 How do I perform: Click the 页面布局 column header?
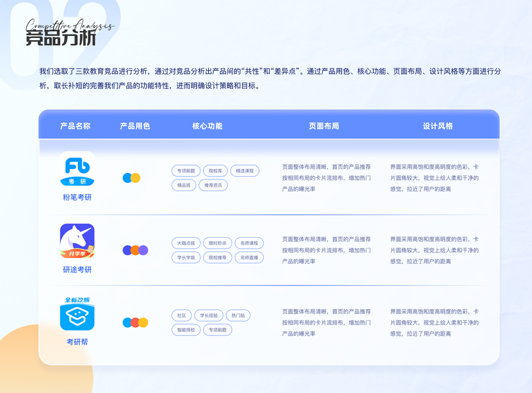(324, 126)
